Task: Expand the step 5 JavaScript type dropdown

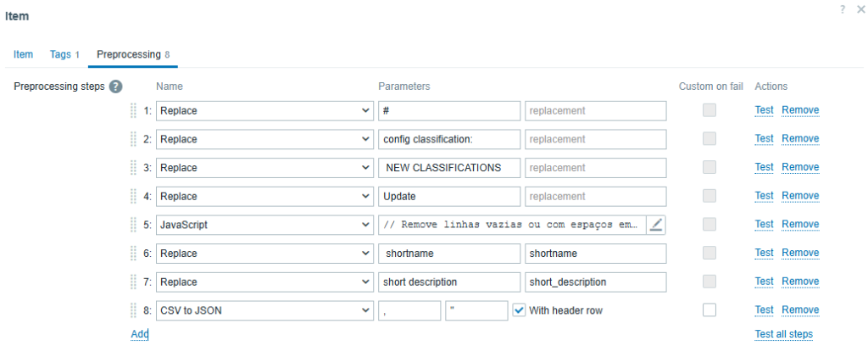Action: point(264,225)
